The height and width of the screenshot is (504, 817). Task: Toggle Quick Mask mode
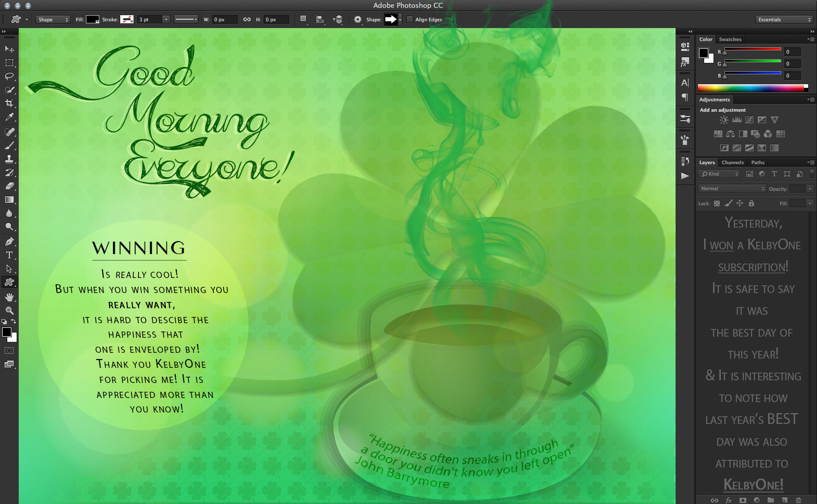9,351
